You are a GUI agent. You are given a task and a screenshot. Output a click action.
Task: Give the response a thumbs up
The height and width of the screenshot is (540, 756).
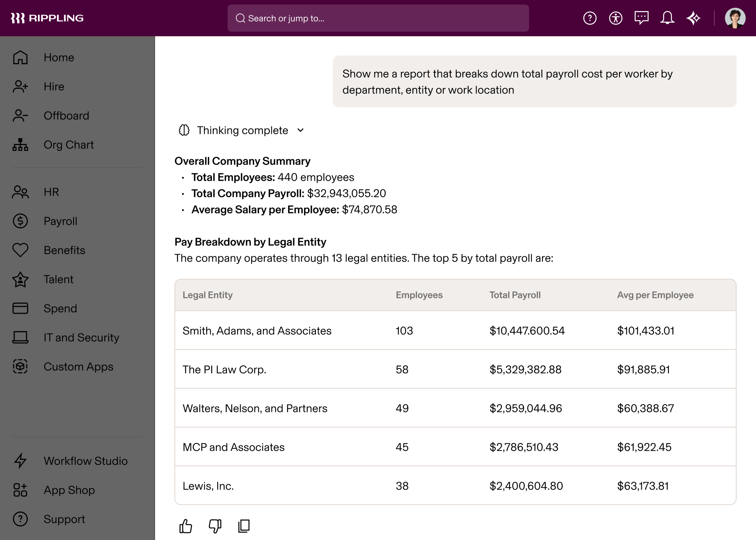point(185,526)
